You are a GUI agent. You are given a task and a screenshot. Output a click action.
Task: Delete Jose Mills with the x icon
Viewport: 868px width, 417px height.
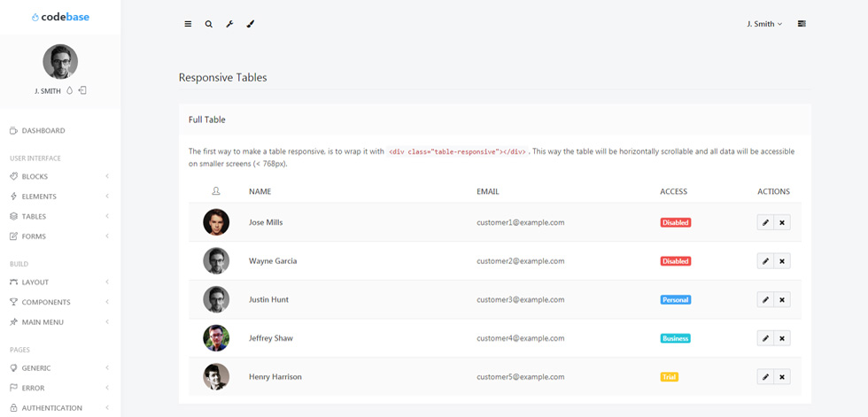click(x=782, y=222)
